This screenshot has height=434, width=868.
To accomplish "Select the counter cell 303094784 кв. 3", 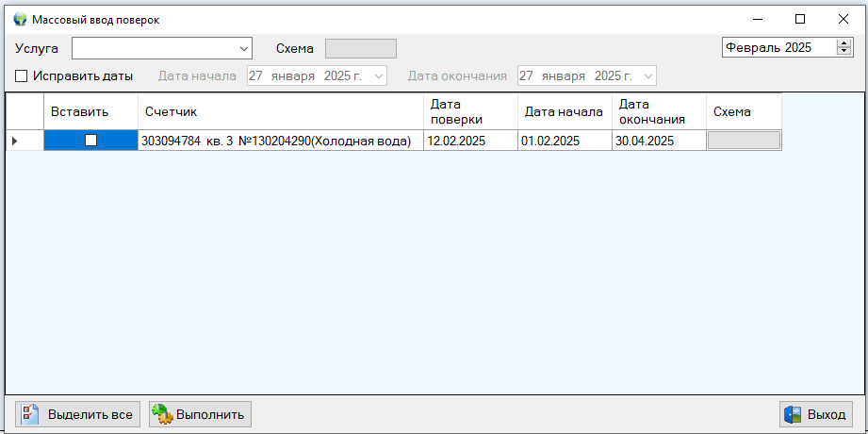I will point(279,141).
